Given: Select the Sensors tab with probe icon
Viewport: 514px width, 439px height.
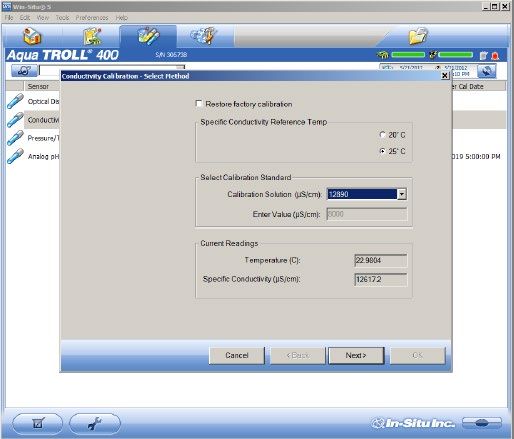Looking at the screenshot, I should tap(148, 36).
